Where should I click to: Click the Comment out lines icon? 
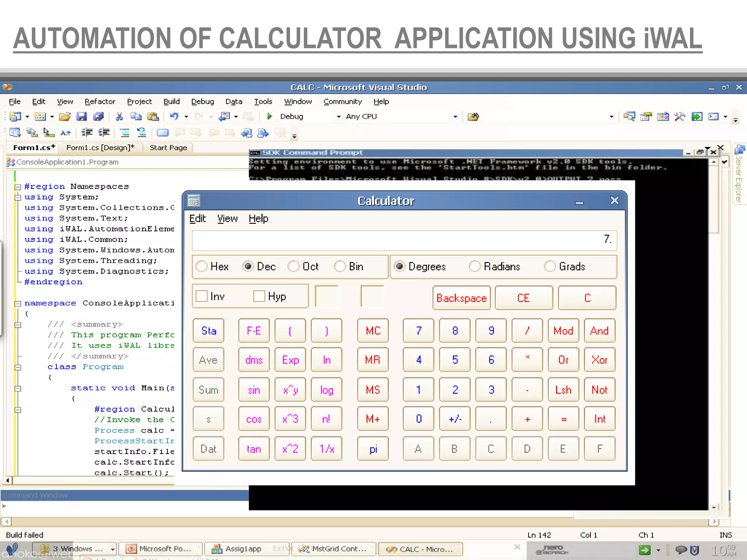point(125,133)
